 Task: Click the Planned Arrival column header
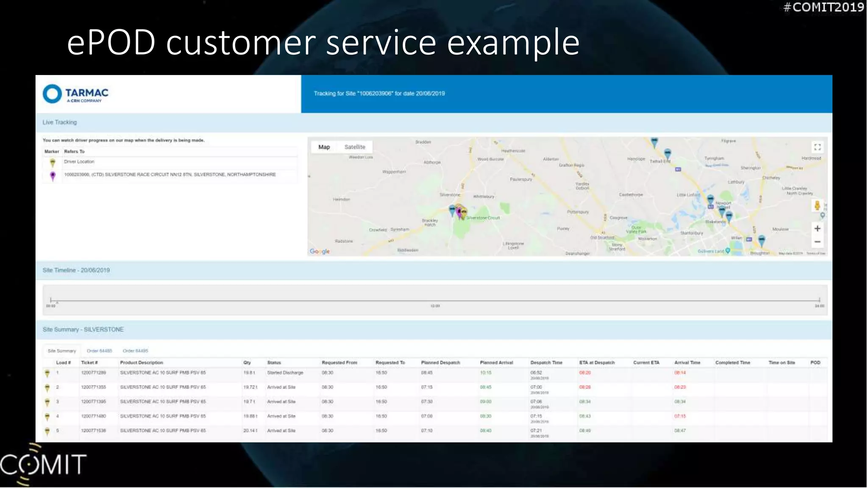point(496,363)
